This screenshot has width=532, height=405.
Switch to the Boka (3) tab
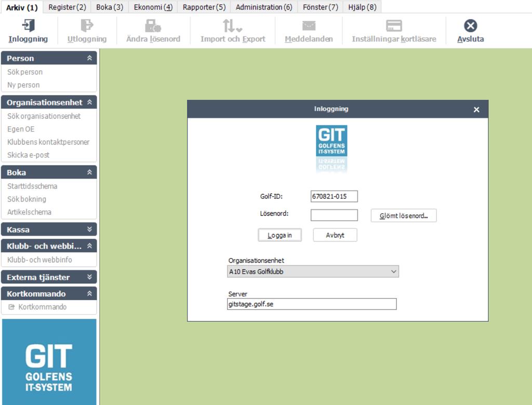click(x=110, y=7)
